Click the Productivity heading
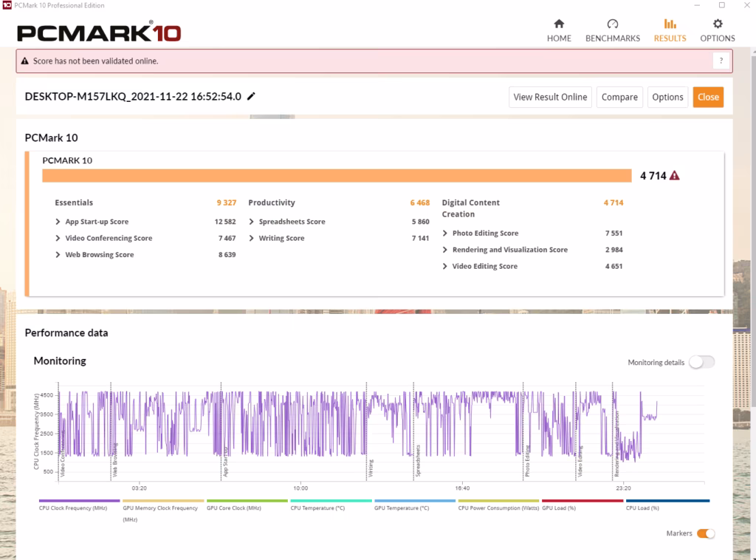The width and height of the screenshot is (756, 560). pyautogui.click(x=272, y=203)
